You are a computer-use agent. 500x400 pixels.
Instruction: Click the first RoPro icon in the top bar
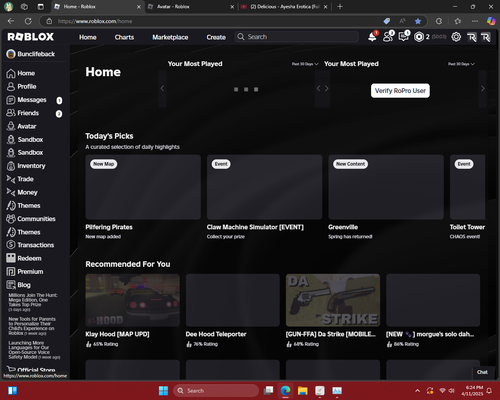click(471, 37)
